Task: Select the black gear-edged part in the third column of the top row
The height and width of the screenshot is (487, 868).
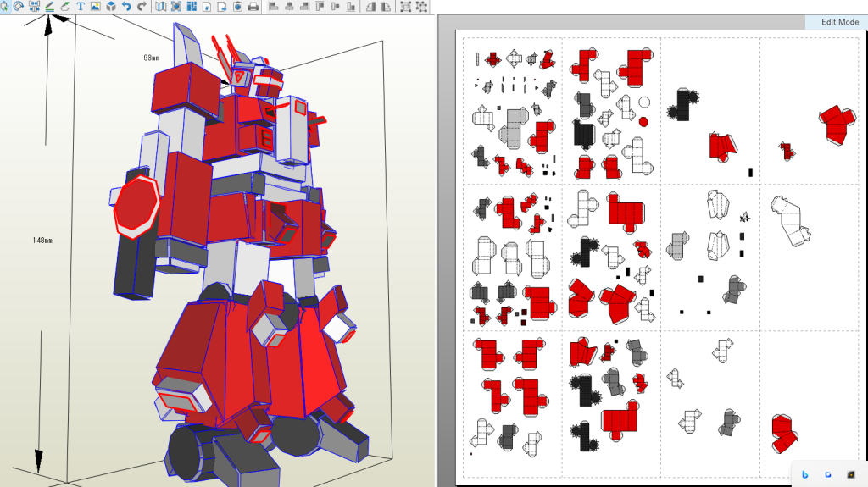Action: pos(683,104)
